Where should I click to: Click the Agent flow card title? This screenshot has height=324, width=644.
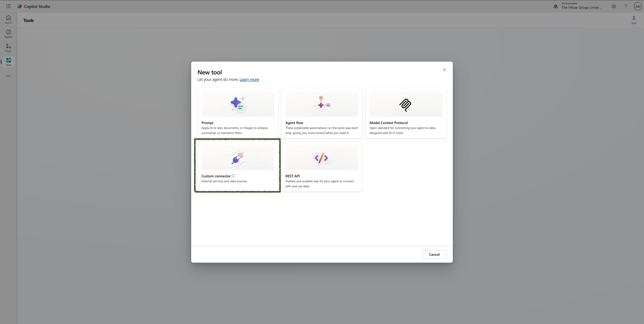pyautogui.click(x=294, y=123)
